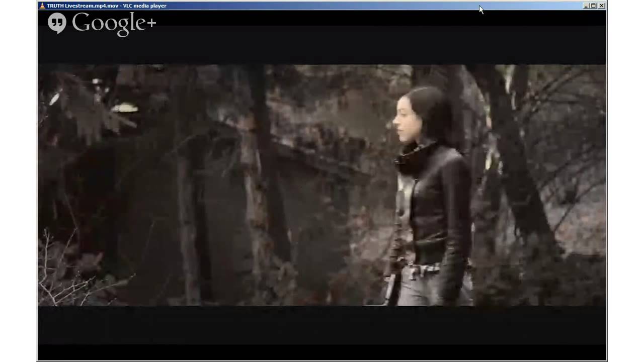Viewport: 644px width, 362px height.
Task: Maximize the VLC media player window
Action: point(594,6)
